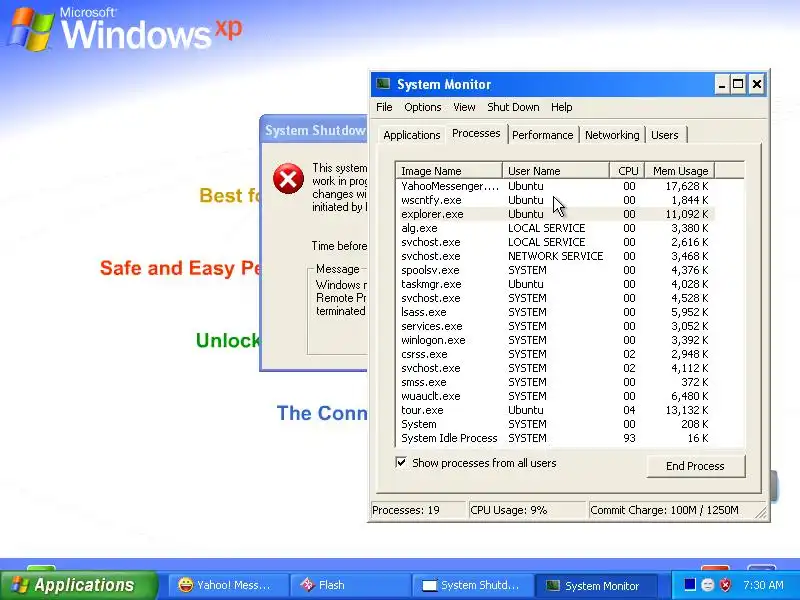Open the View menu

pos(464,107)
